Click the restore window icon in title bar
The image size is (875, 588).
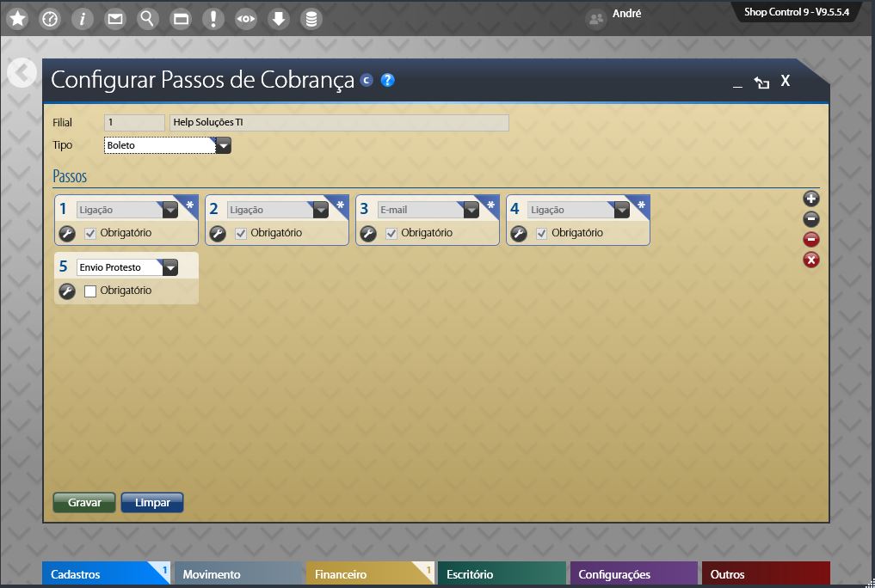tap(761, 83)
